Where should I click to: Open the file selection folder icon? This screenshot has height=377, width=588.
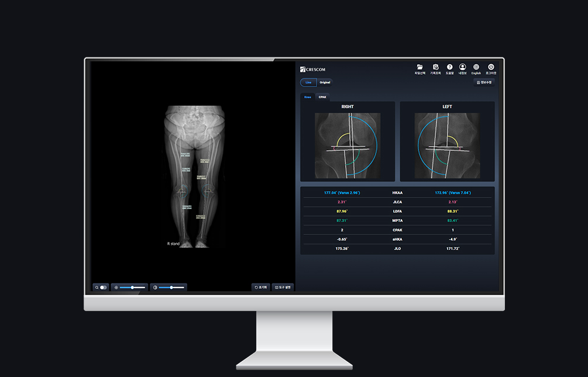419,68
